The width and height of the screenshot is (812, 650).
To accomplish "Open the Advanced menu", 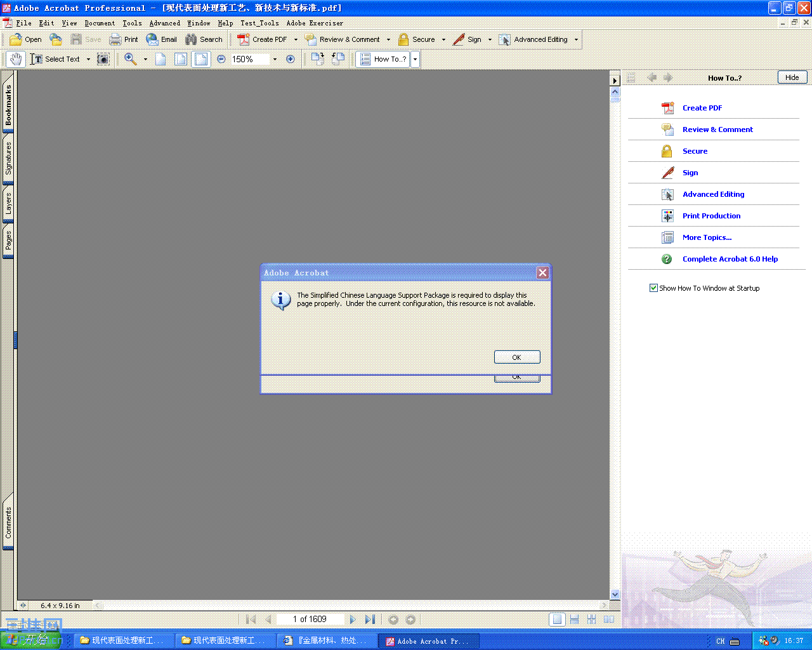I will (x=165, y=23).
